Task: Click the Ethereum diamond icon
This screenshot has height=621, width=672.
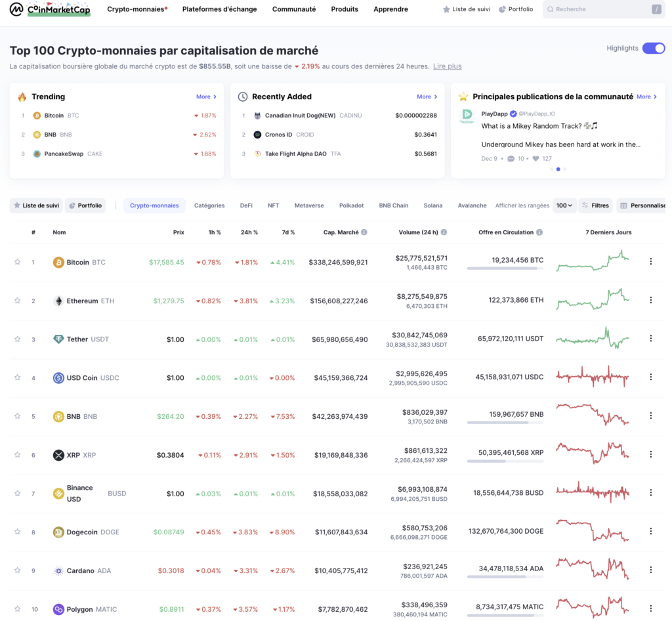Action: (58, 301)
